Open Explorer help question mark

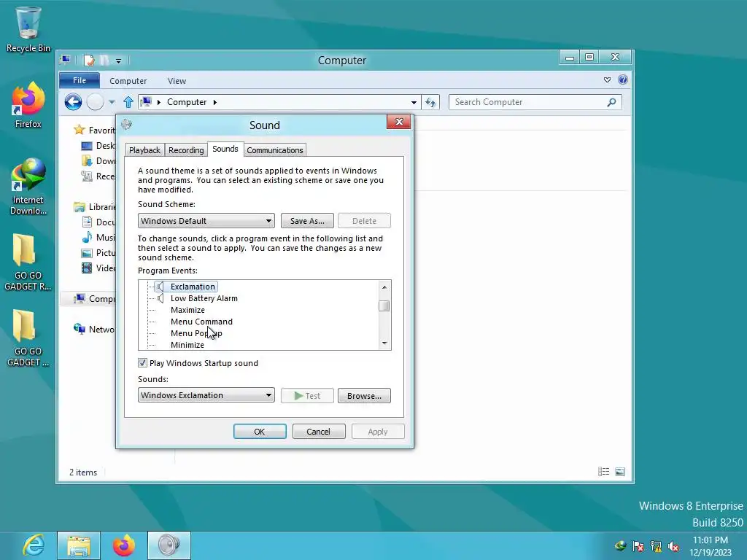tap(623, 79)
